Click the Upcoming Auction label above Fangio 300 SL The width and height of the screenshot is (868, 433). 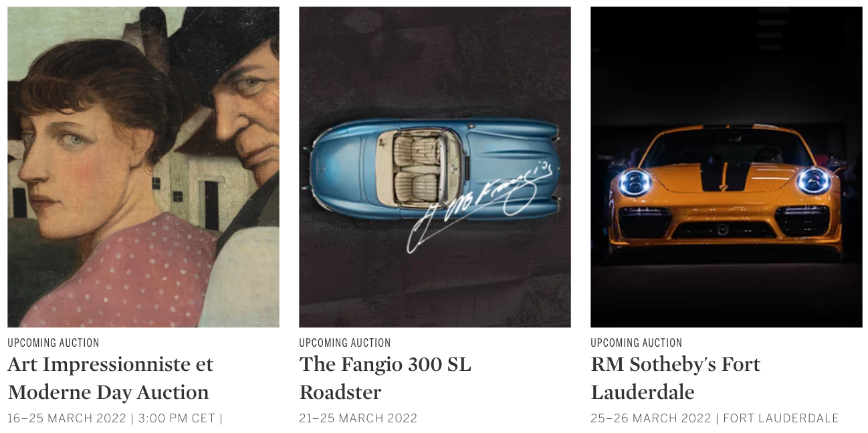pos(345,343)
